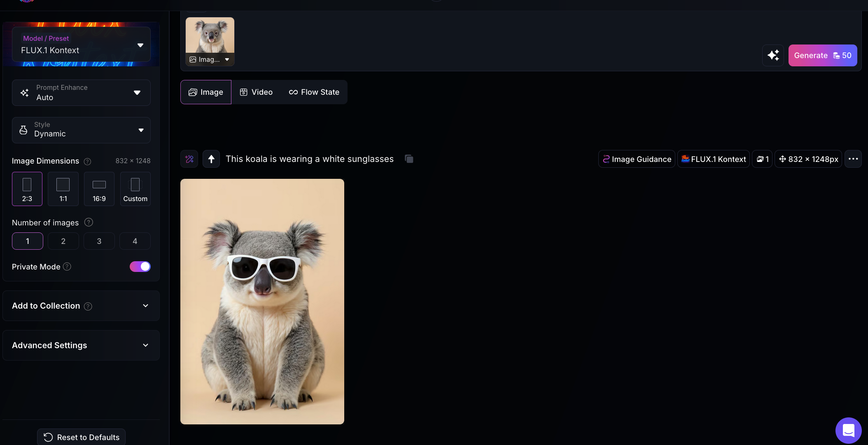Expand the Advanced Settings section
Image resolution: width=868 pixels, height=445 pixels.
81,345
